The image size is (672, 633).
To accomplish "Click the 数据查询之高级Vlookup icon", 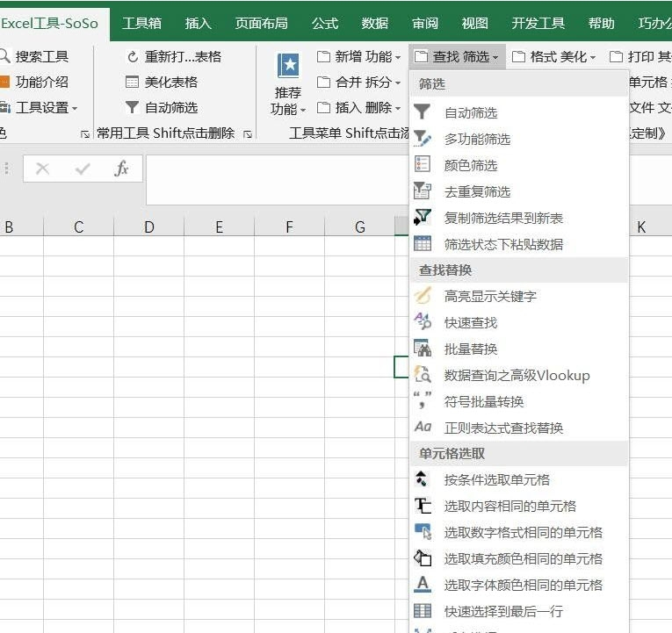I will pos(423,375).
